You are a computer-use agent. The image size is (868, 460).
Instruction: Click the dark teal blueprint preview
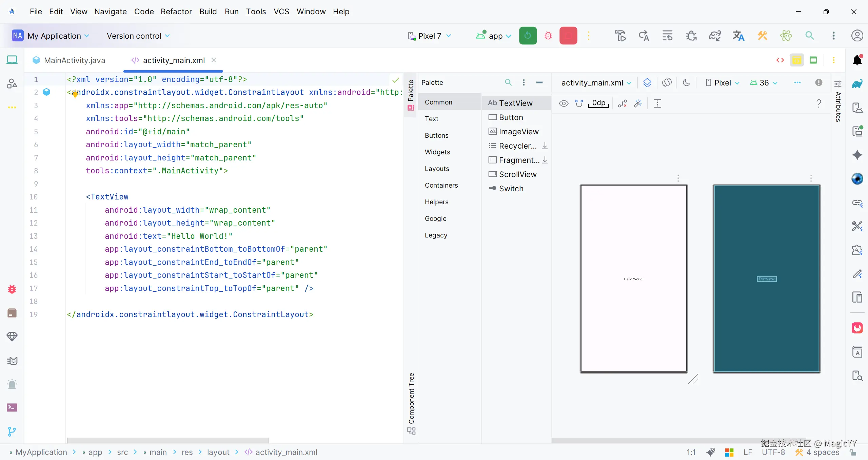766,237
